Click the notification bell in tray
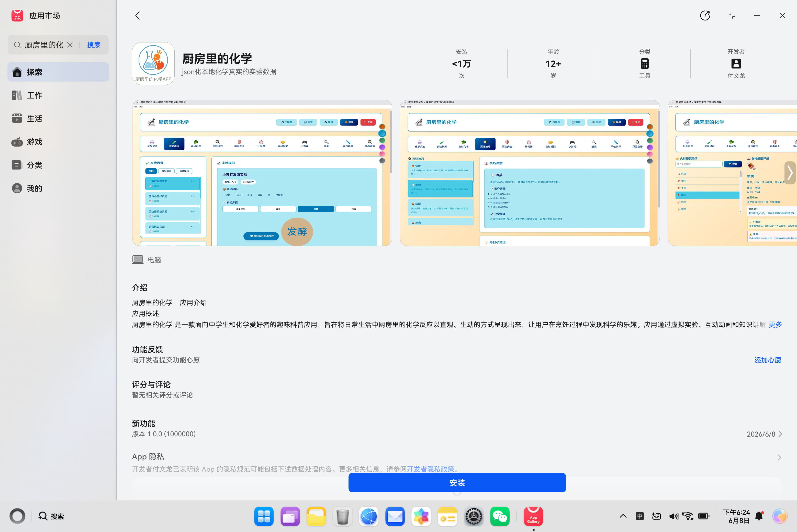The height and width of the screenshot is (532, 797). 759,516
